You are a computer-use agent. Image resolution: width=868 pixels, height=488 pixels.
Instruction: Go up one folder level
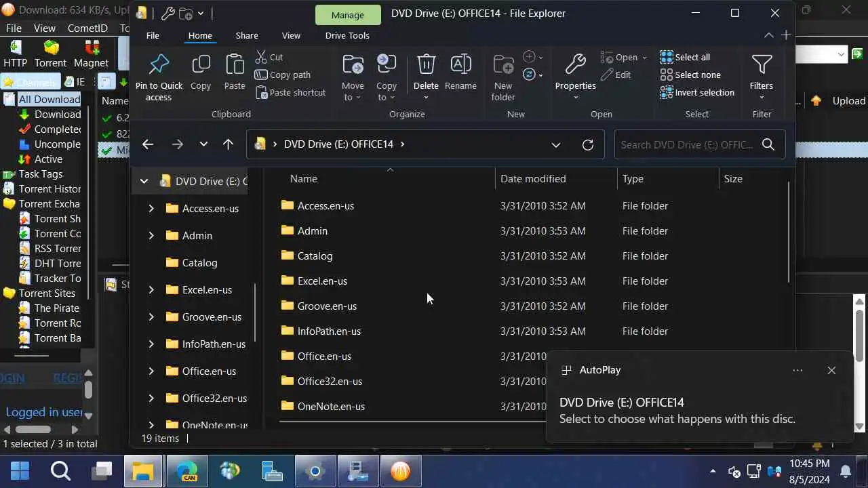(x=228, y=144)
